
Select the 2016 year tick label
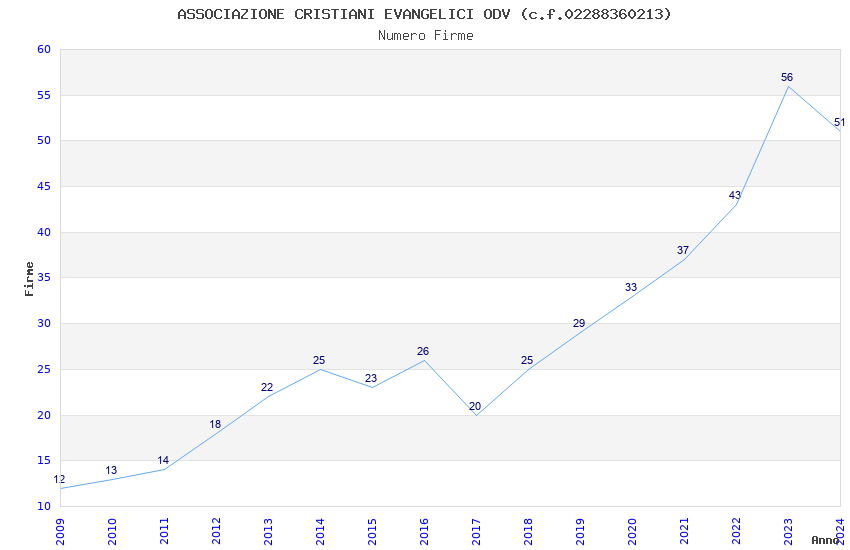424,532
